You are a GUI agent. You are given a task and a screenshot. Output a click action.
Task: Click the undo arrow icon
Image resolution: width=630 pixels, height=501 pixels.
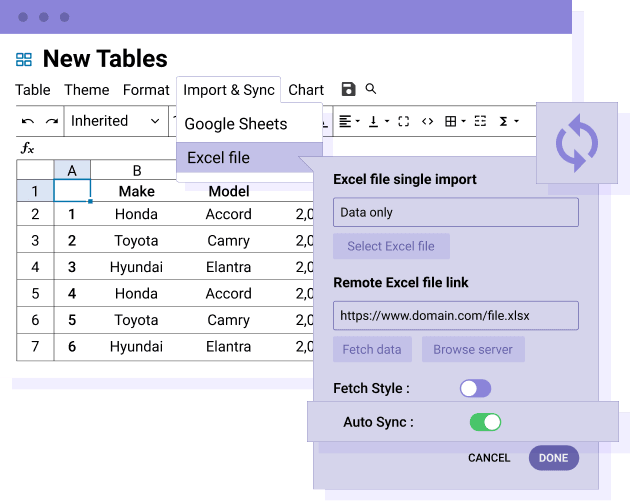click(28, 121)
